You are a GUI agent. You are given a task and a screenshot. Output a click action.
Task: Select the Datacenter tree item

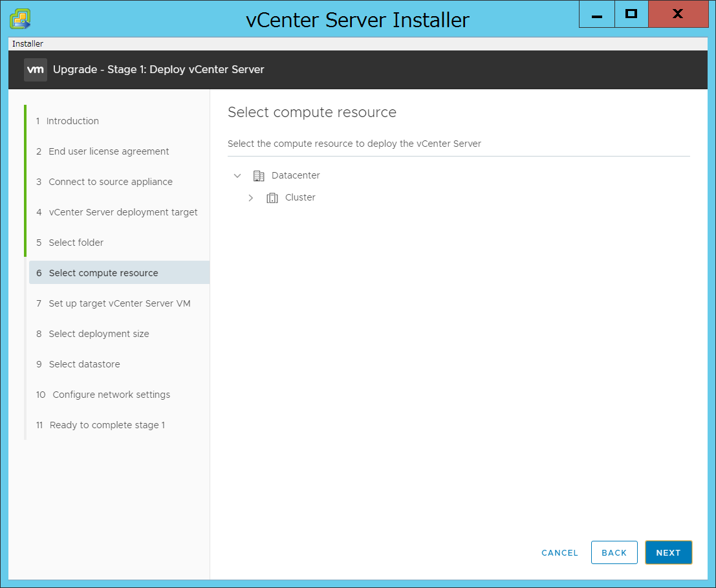point(296,175)
